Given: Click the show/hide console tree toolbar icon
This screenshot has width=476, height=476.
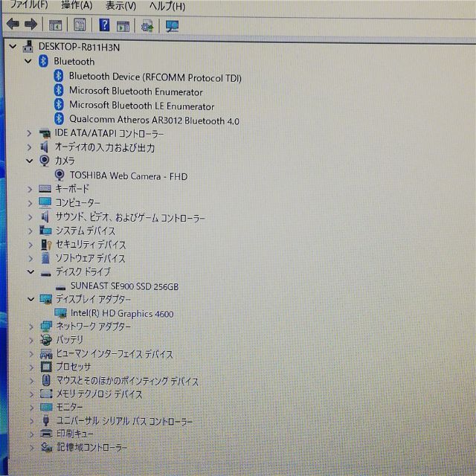Looking at the screenshot, I should [55, 25].
